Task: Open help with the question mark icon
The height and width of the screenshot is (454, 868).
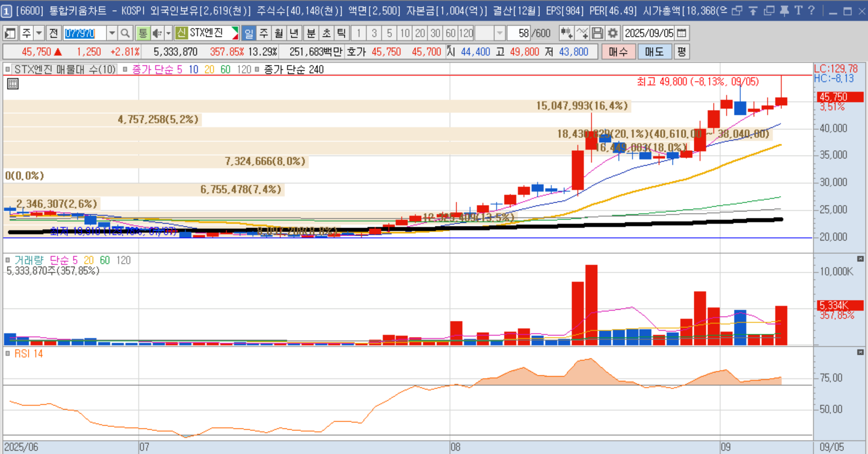Action: (x=811, y=11)
